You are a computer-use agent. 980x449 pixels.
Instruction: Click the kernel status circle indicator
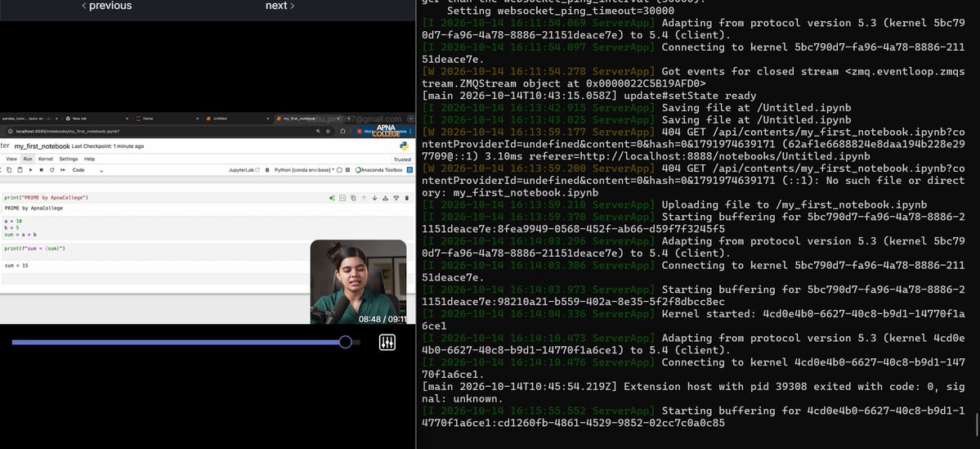pos(339,170)
